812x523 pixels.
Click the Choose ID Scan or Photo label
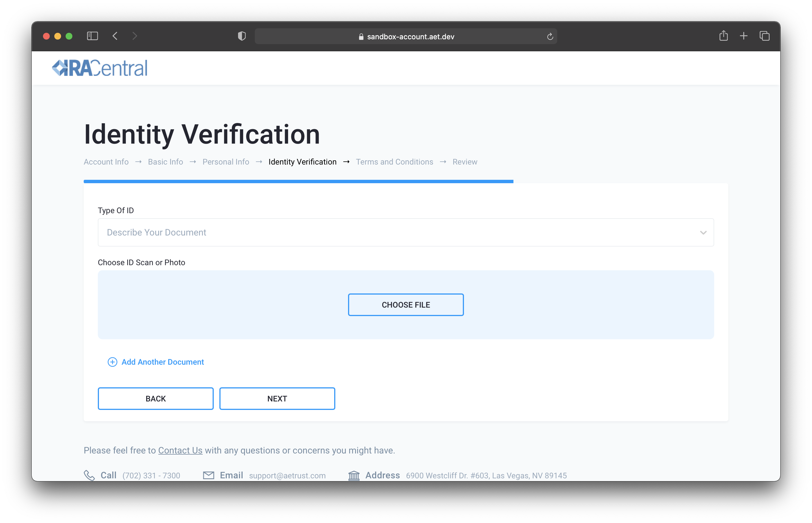pyautogui.click(x=141, y=263)
